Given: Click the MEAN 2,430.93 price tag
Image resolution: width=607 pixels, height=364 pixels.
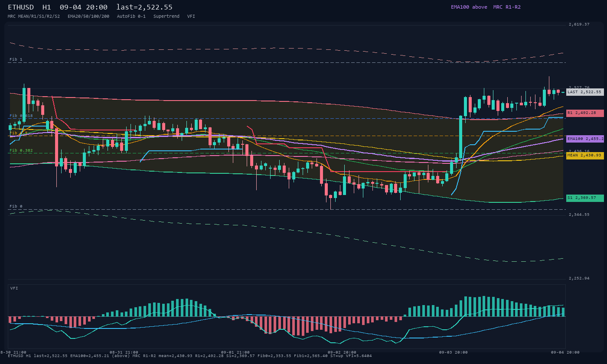Looking at the screenshot, I should pos(585,155).
